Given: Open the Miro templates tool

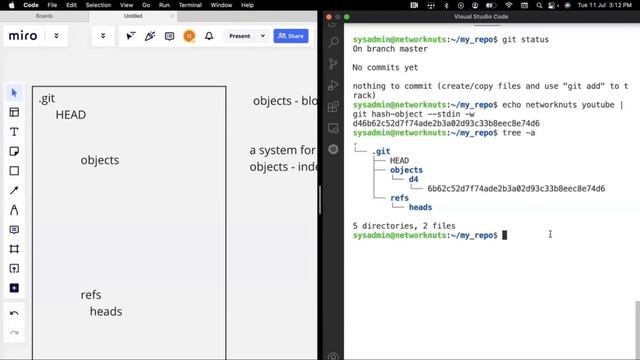Looking at the screenshot, I should [14, 112].
